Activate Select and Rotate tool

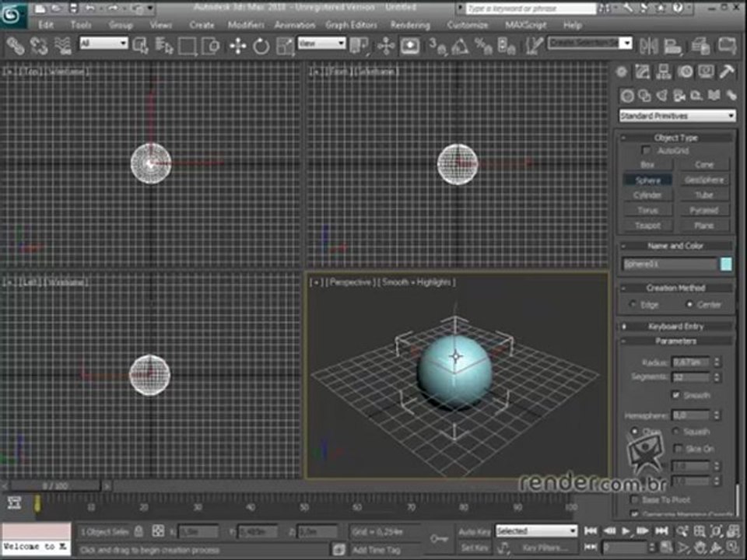(261, 46)
